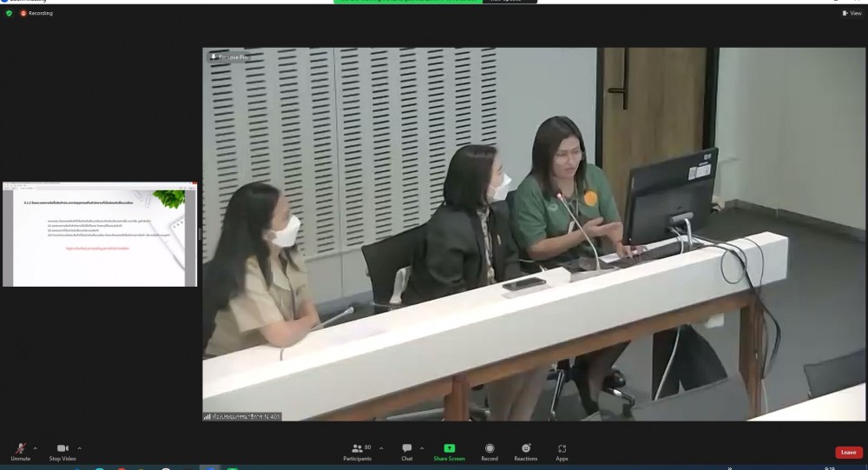Unmute the microphone
Screen dimensions: 868x470
pos(21,452)
